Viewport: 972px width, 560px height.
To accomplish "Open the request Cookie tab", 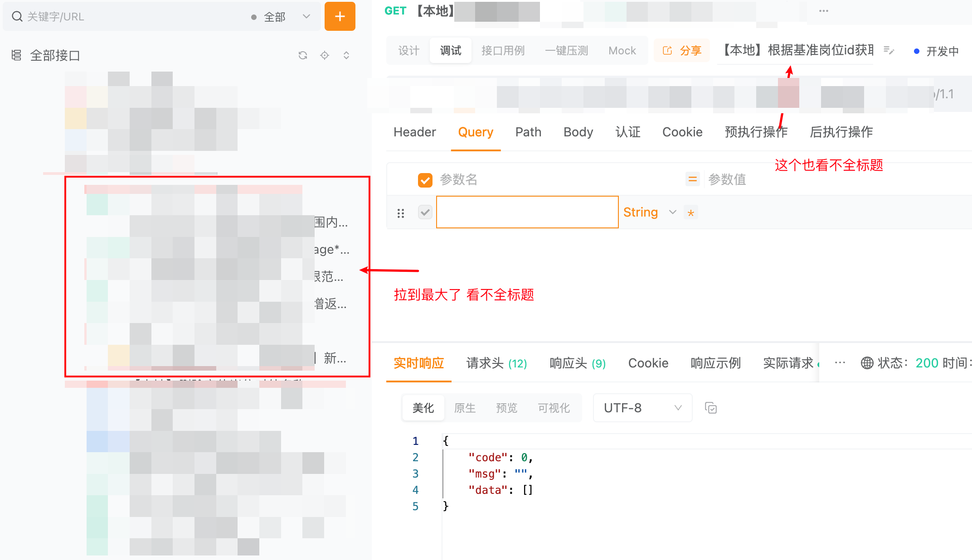I will click(682, 132).
